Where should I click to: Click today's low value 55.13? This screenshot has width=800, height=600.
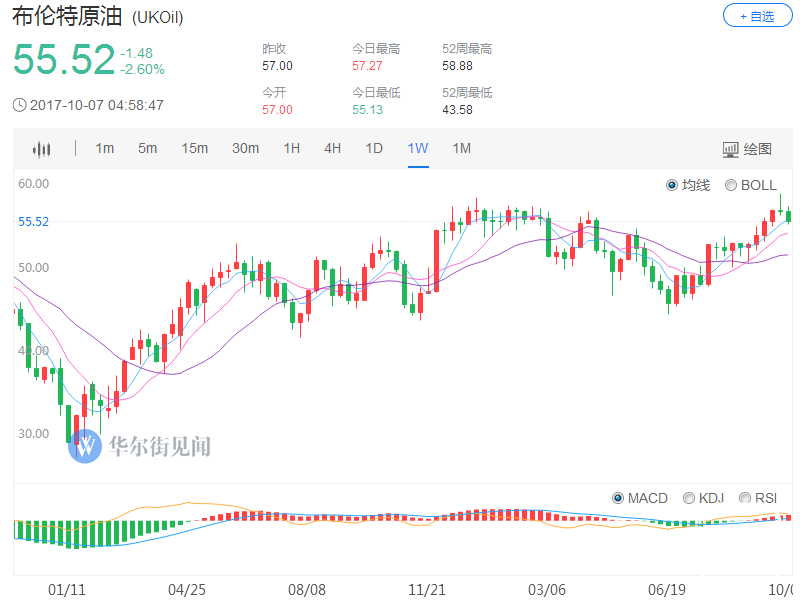click(x=367, y=110)
